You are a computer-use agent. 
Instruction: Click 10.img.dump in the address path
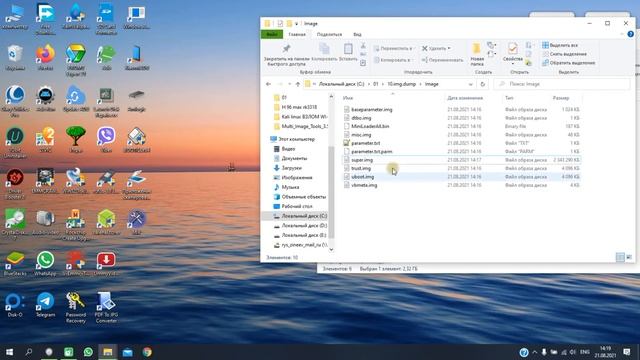tap(401, 84)
